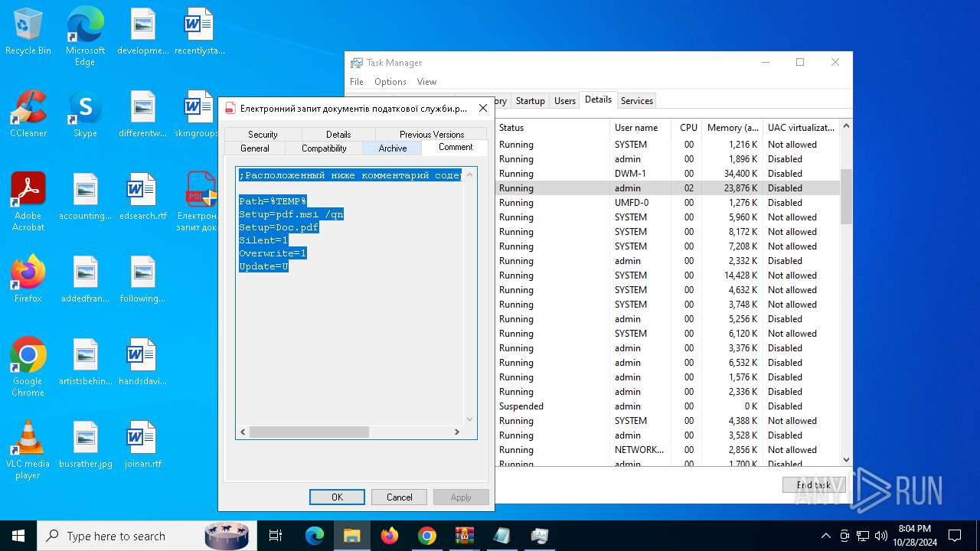The height and width of the screenshot is (551, 980).
Task: Switch to the Details tab in properties dialog
Action: pos(338,134)
